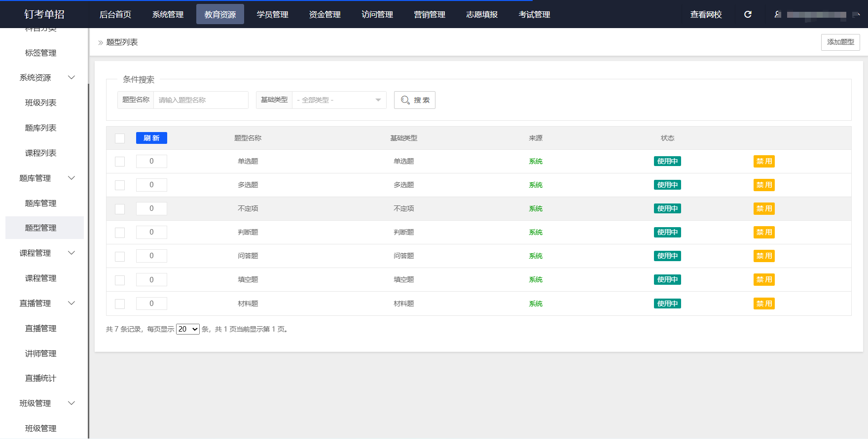Click the refresh icon in top bar
The width and height of the screenshot is (868, 439).
pyautogui.click(x=748, y=14)
